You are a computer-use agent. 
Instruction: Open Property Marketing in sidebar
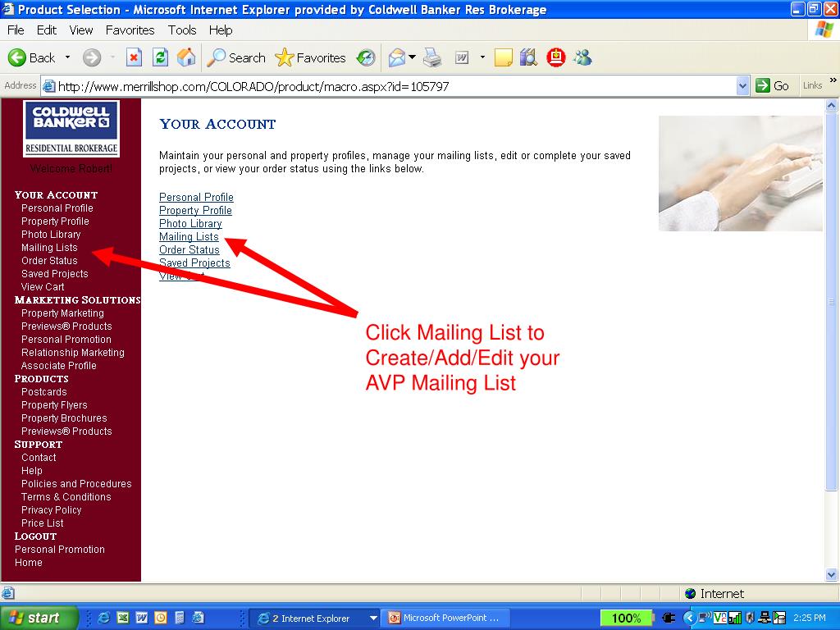pyautogui.click(x=62, y=313)
